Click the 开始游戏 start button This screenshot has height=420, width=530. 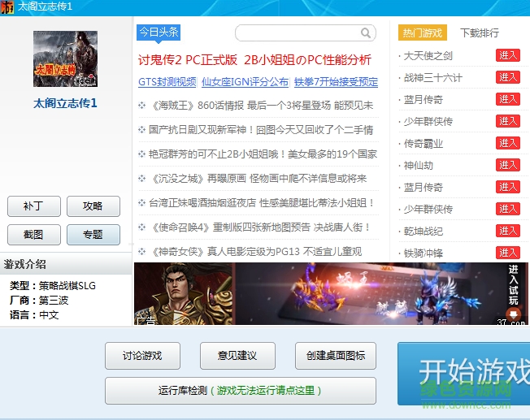463,374
